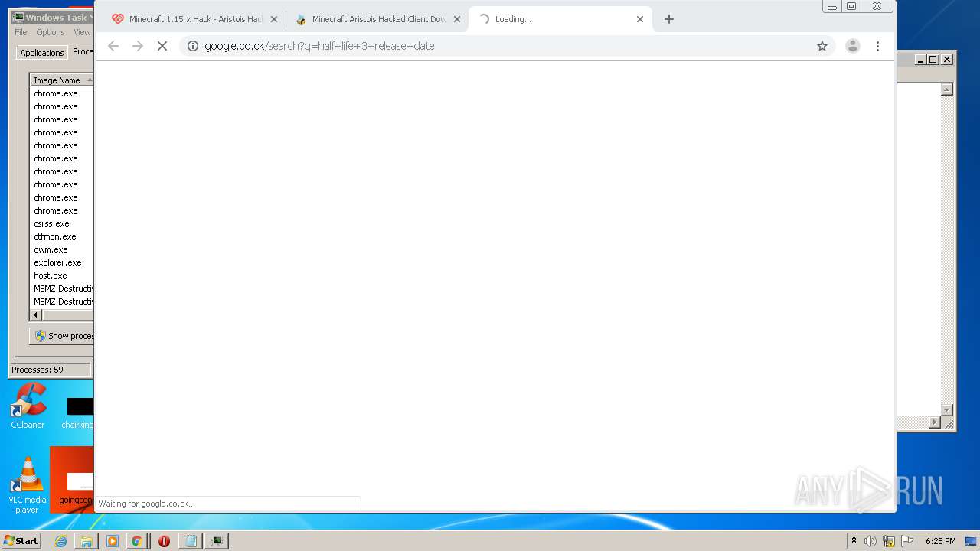
Task: Sort by Image Name column header
Action: pos(61,80)
